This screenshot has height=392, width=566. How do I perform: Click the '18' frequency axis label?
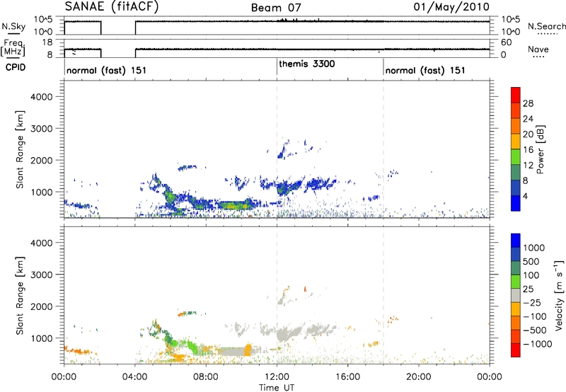(47, 42)
